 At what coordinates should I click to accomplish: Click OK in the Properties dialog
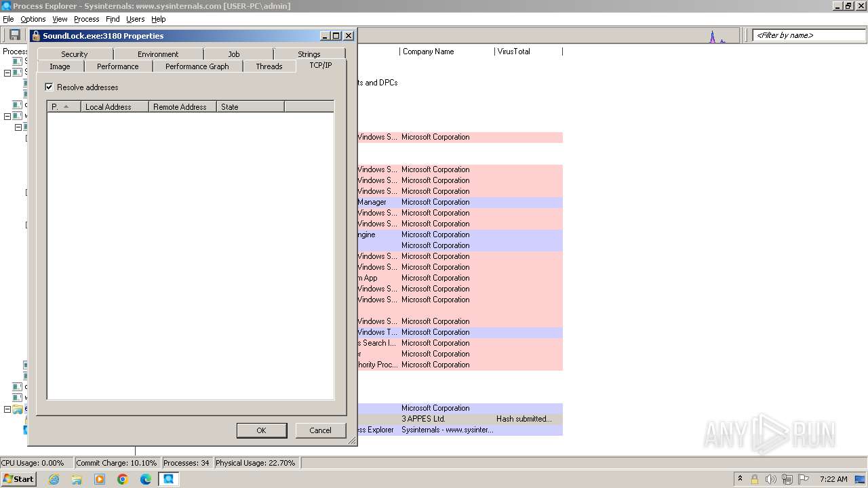point(261,430)
